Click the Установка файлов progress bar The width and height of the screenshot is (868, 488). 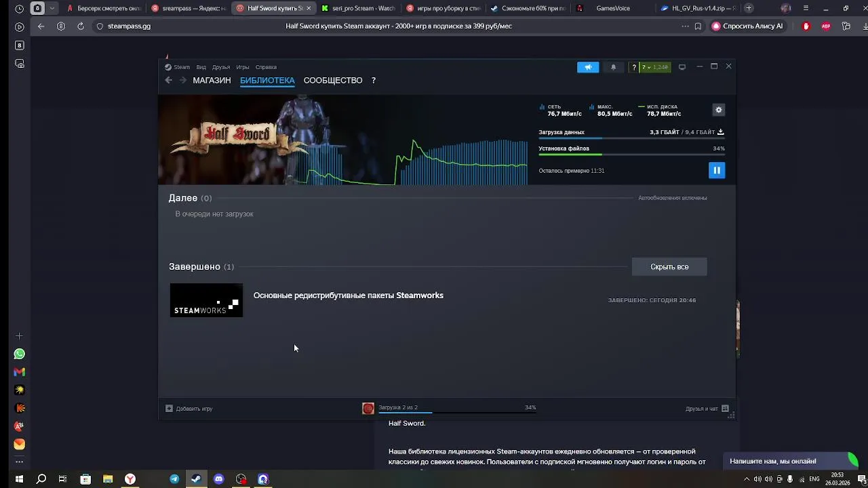pos(631,155)
